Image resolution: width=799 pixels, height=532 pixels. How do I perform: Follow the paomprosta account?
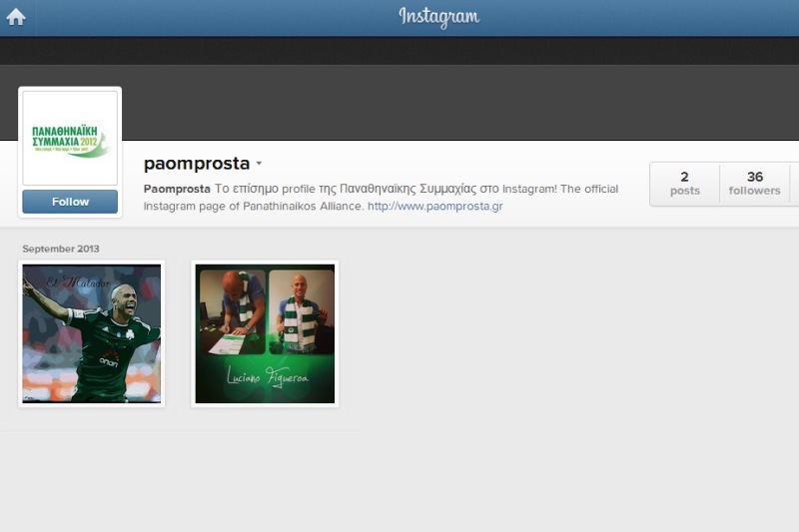(70, 202)
